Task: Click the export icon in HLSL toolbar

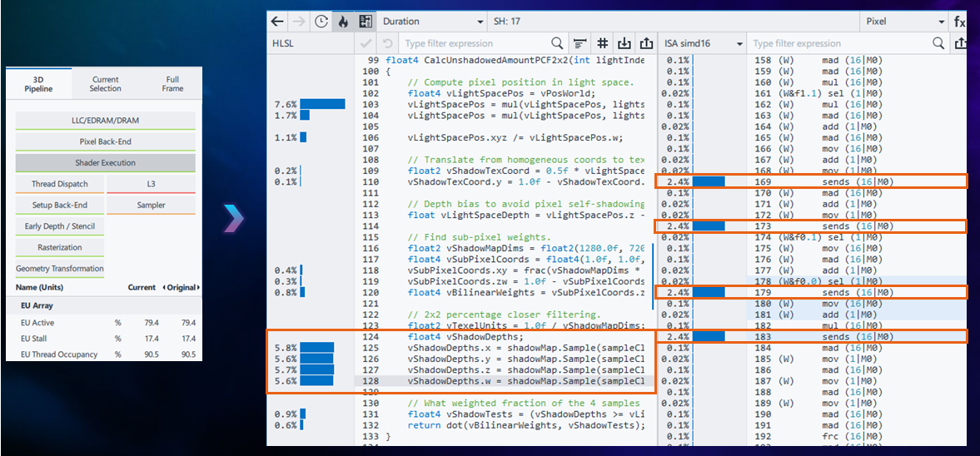Action: (x=646, y=43)
